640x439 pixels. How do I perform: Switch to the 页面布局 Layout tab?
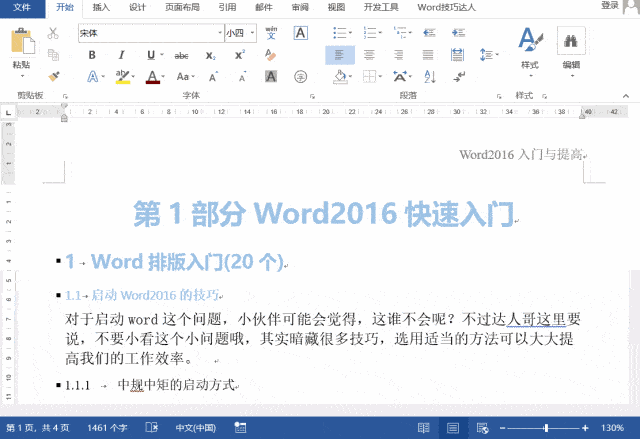pos(182,7)
